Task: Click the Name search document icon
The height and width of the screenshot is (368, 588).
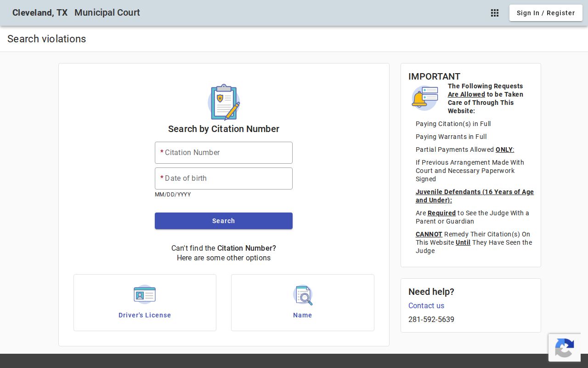Action: 303,295
